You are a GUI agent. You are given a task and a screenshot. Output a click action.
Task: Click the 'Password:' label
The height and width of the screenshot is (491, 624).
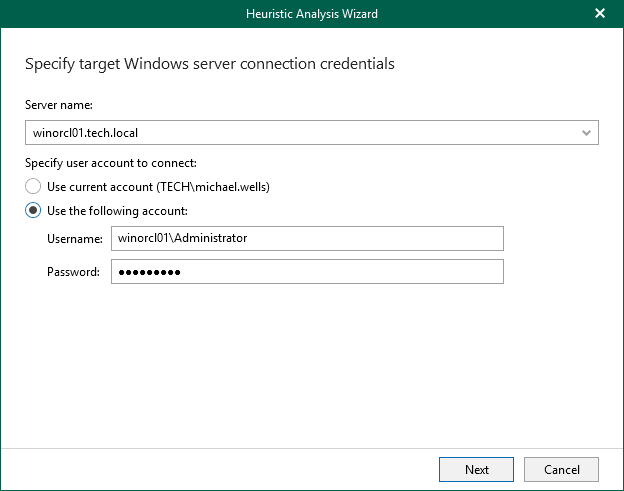[74, 272]
